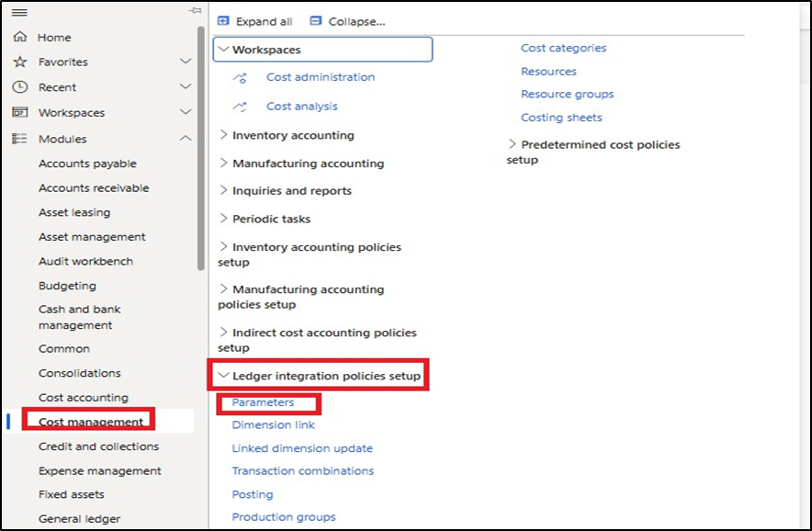Click the Cost administration workspace icon

(241, 78)
